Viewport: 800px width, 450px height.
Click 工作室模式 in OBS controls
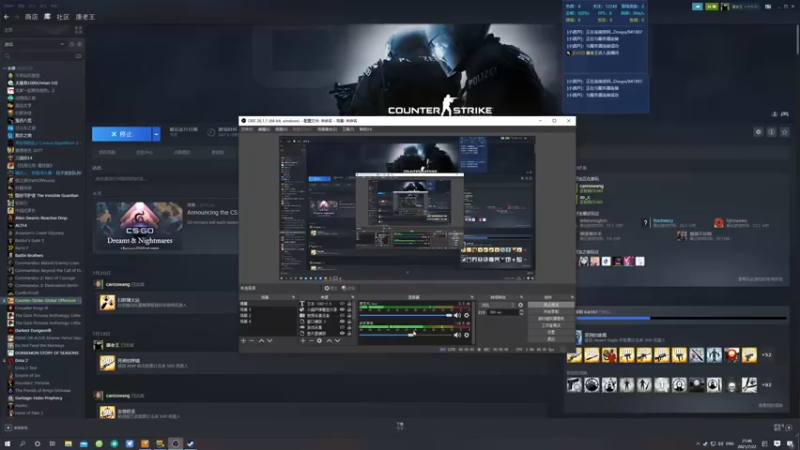pyautogui.click(x=551, y=325)
